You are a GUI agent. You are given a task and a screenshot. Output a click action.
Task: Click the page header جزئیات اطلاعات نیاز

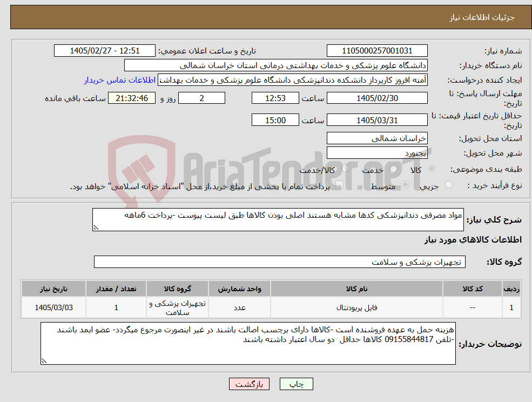[482, 17]
